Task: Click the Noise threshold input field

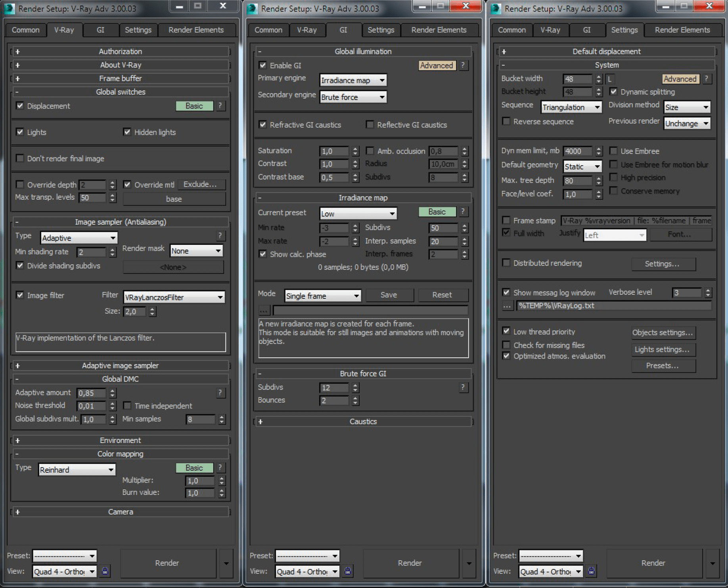Action: 92,406
